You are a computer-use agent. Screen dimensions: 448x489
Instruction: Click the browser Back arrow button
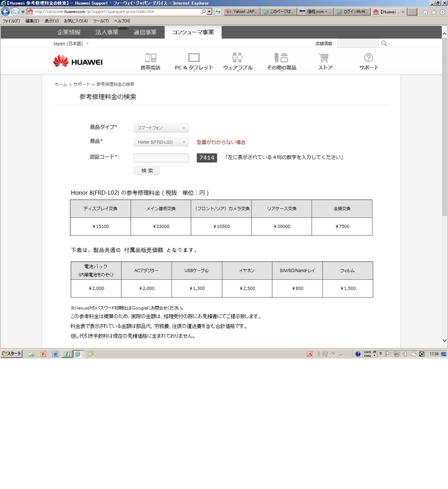pos(6,12)
